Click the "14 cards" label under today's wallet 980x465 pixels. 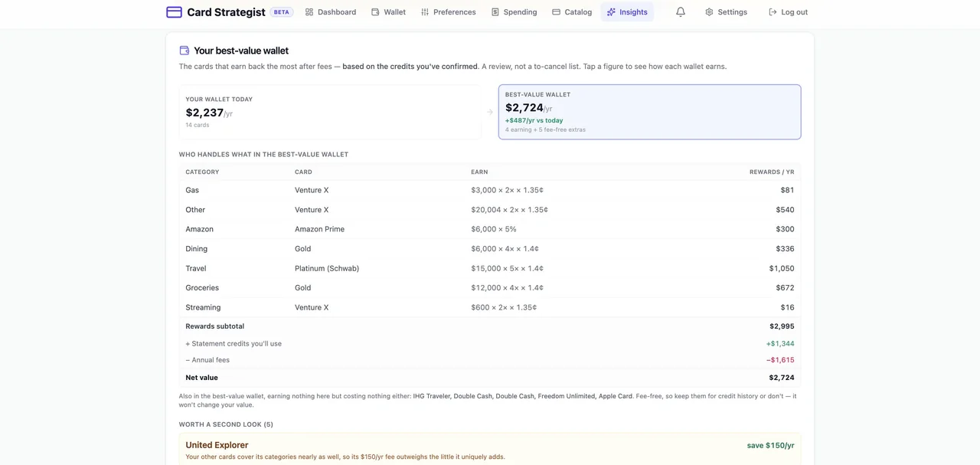(x=197, y=125)
